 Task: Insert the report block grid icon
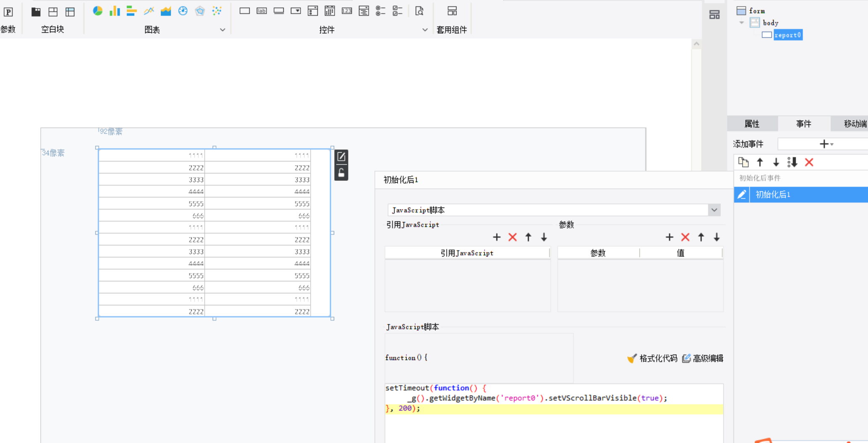[x=70, y=12]
